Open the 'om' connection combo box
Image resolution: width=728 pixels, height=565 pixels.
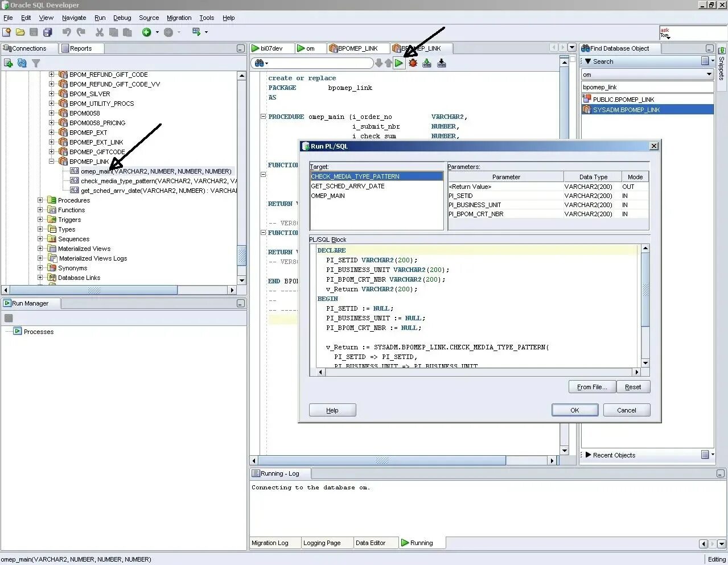click(x=647, y=75)
